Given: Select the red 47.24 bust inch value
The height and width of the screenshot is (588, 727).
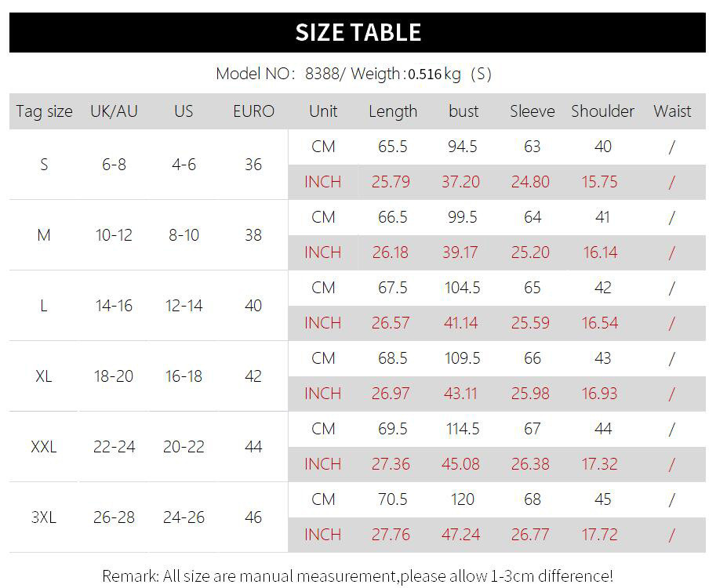Looking at the screenshot, I should click(x=461, y=535).
